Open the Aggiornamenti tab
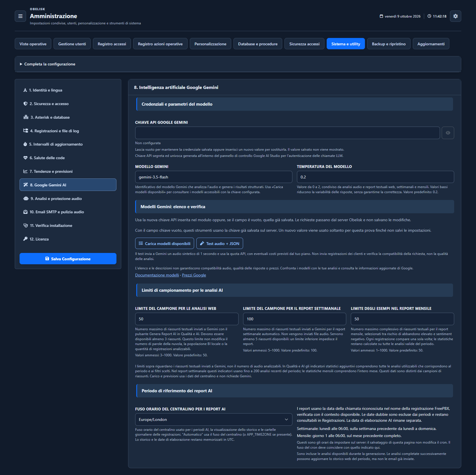476x475 pixels. tap(431, 44)
